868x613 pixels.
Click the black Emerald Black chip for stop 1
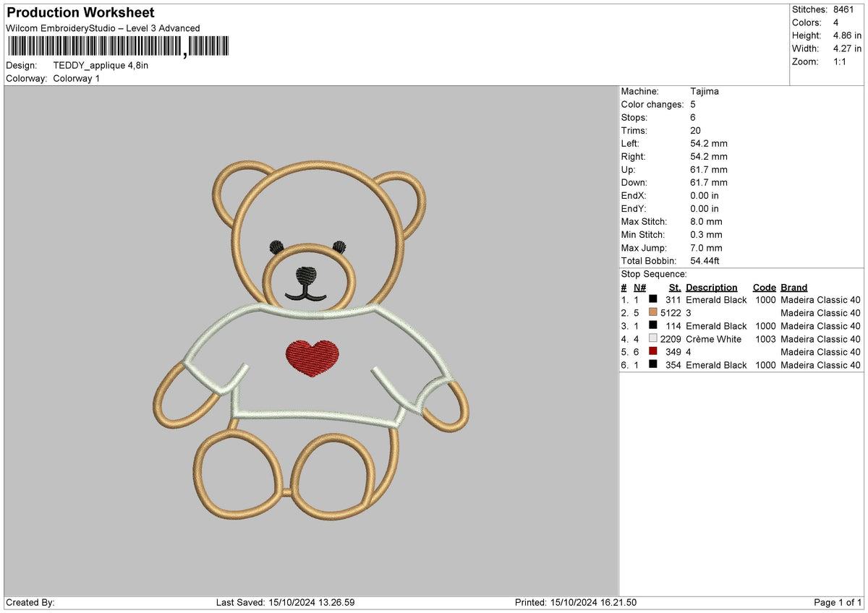point(653,299)
